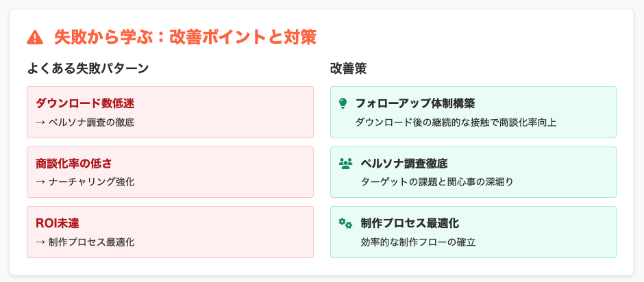Click the heading 失敗から学ぶ：改善ポイントと対策
The image size is (644, 282).
click(185, 38)
